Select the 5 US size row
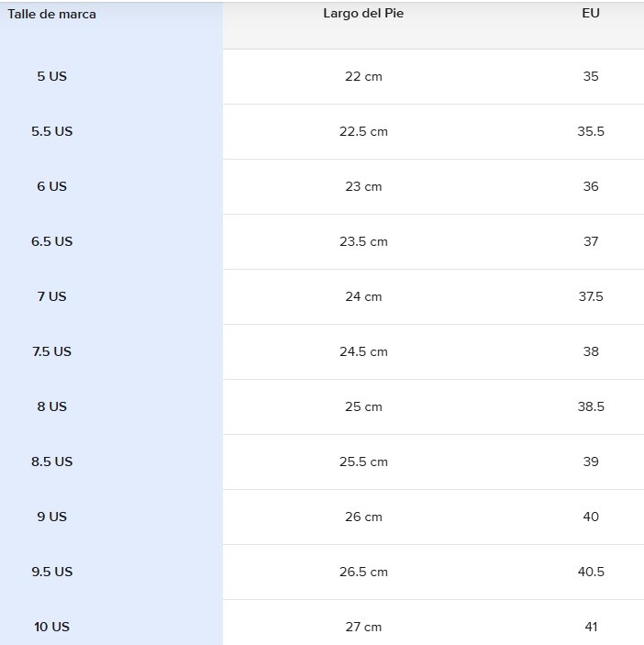Screen dimensions: 644x645 pyautogui.click(x=52, y=76)
